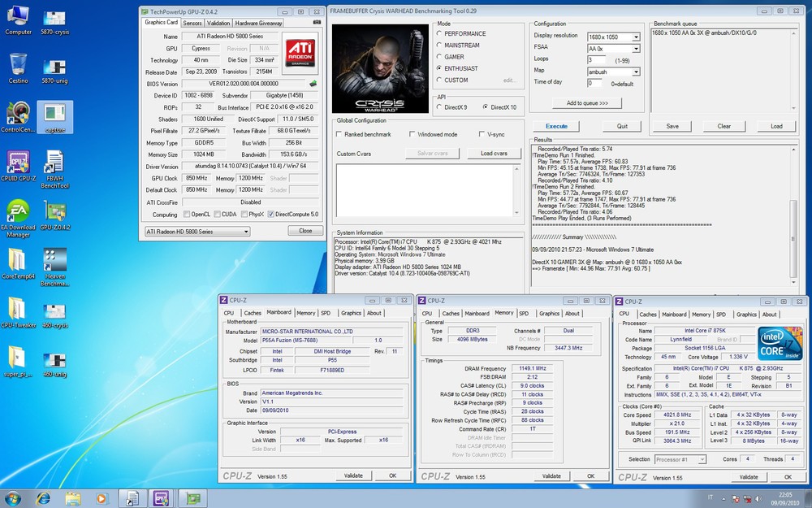Open Internet Explorer from taskbar
812x508 pixels.
pyautogui.click(x=43, y=499)
